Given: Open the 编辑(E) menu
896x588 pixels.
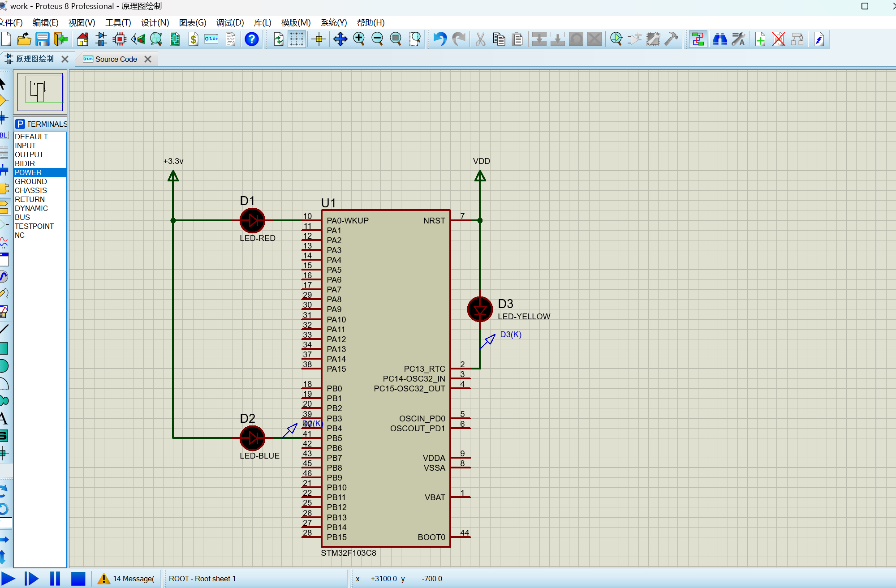Looking at the screenshot, I should click(46, 22).
